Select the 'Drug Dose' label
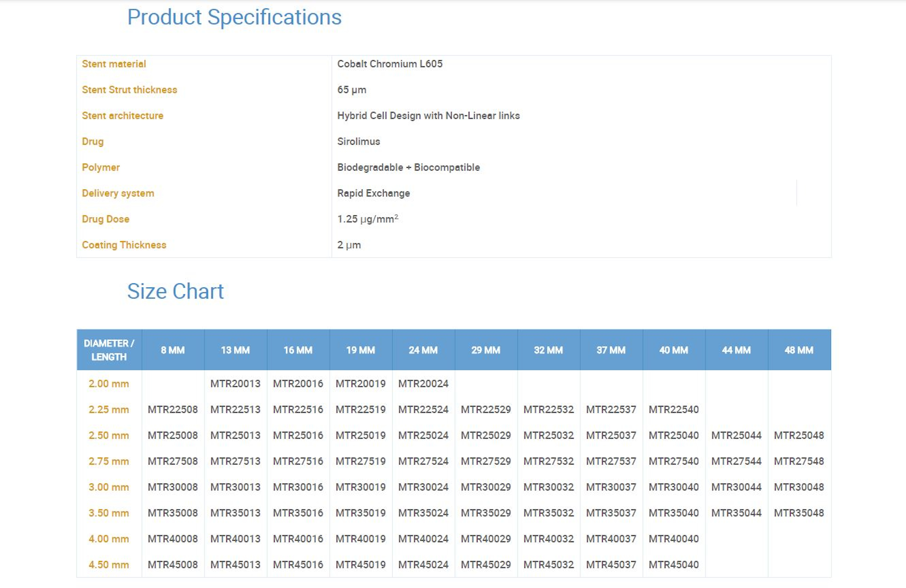This screenshot has height=588, width=906. 106,219
